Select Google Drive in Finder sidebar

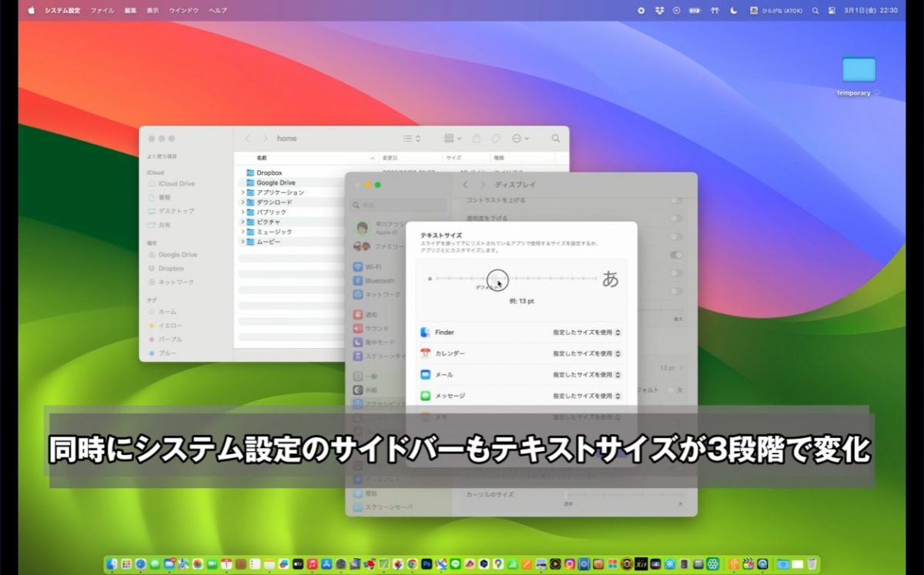172,255
